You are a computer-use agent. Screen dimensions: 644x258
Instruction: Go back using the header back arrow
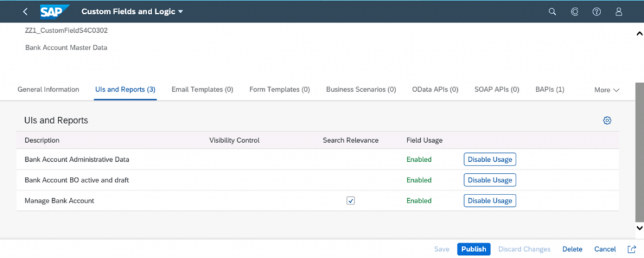tap(25, 12)
